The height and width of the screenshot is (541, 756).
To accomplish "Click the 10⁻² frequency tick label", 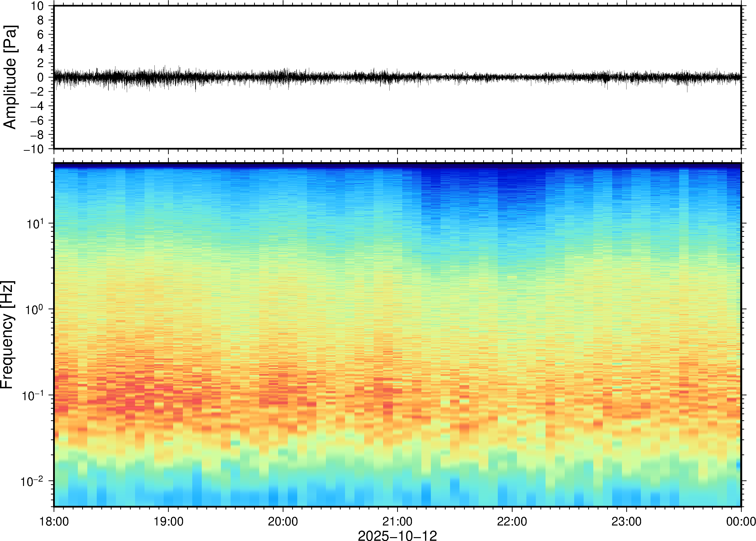I will click(32, 481).
